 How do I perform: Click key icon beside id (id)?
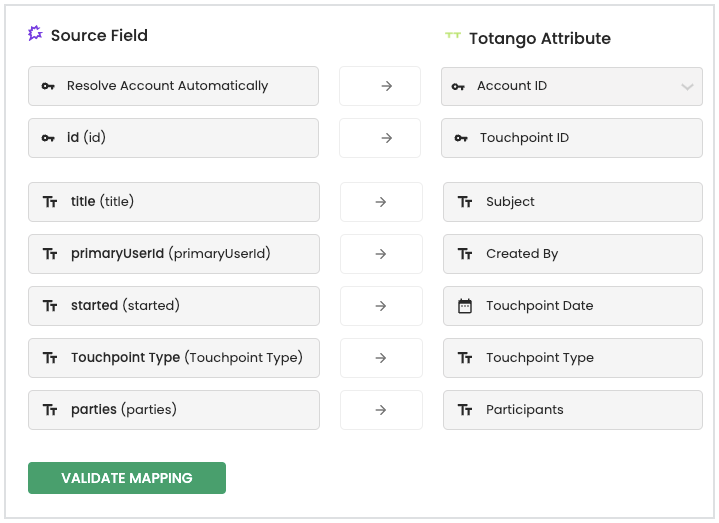coord(48,138)
